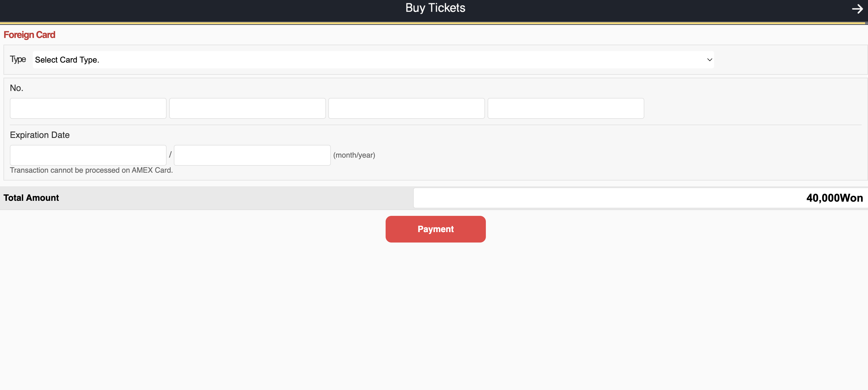Click the Foreign Card section heading
This screenshot has height=390, width=868.
point(29,35)
